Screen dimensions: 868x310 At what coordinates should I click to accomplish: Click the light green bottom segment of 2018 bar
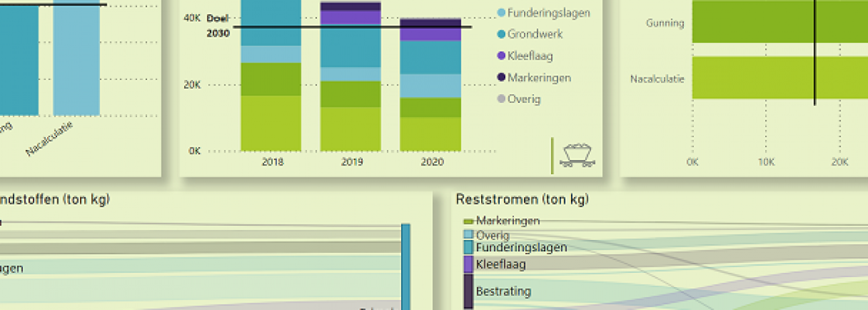[x=271, y=123]
